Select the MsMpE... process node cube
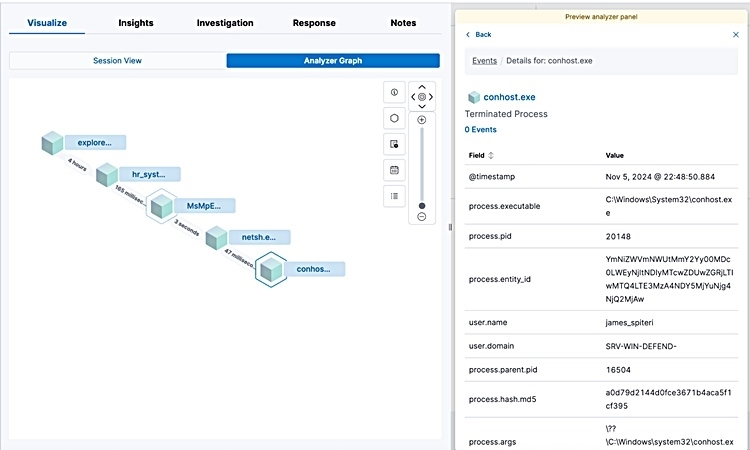 pyautogui.click(x=161, y=206)
